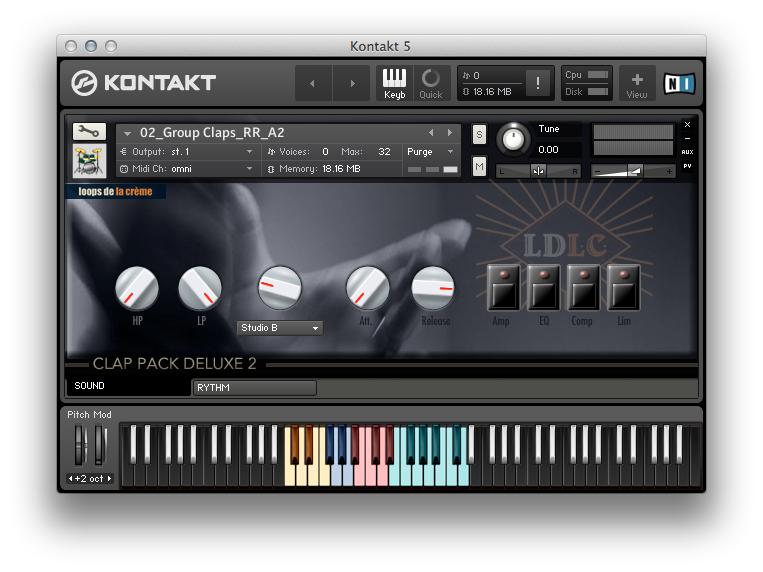The image size is (763, 572).
Task: Click the pan L-R slider
Action: (x=538, y=171)
